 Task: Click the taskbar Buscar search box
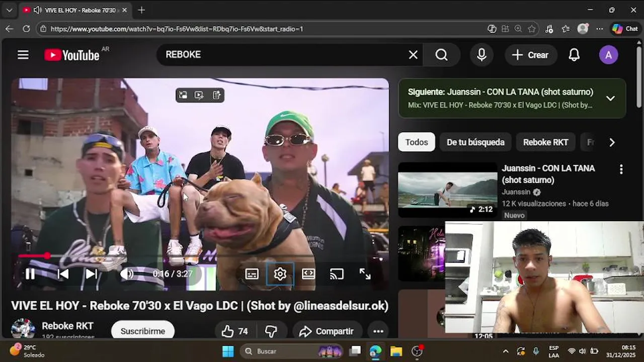tap(292, 351)
